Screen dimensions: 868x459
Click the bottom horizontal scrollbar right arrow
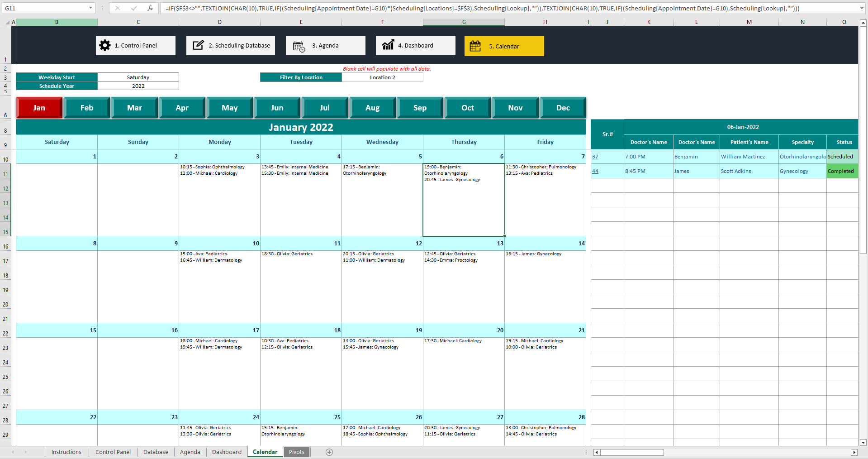pyautogui.click(x=854, y=452)
